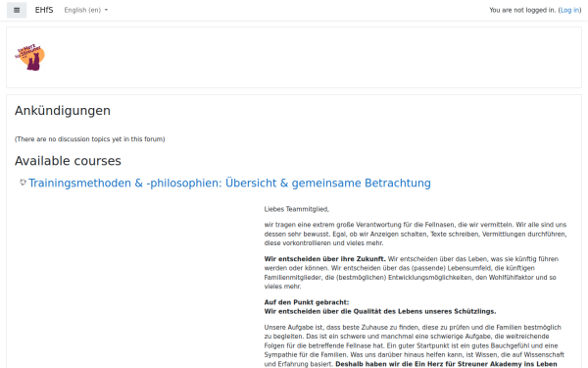Viewport: 588px width, 368px height.
Task: Click bold text 'Wir entscheiden über ihre Zukunft.'
Action: click(324, 259)
